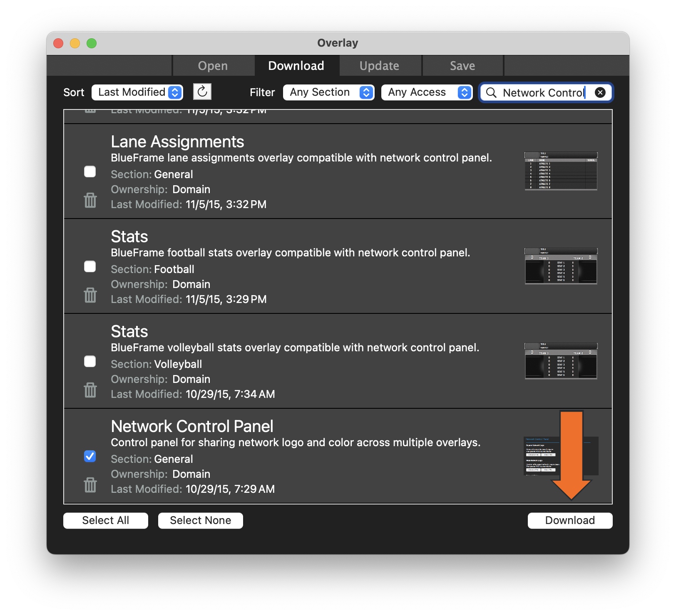Image resolution: width=676 pixels, height=616 pixels.
Task: Open the Last Modified sort dropdown
Action: click(x=137, y=92)
